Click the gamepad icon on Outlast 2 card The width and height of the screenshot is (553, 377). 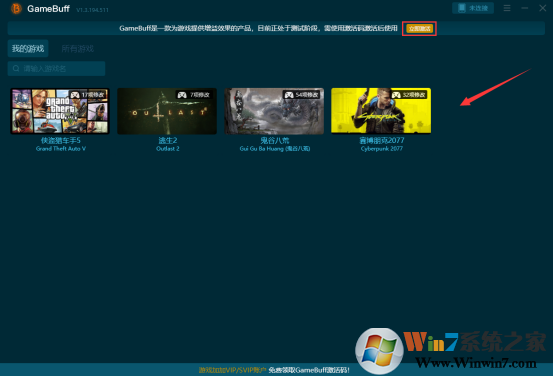[x=182, y=95]
